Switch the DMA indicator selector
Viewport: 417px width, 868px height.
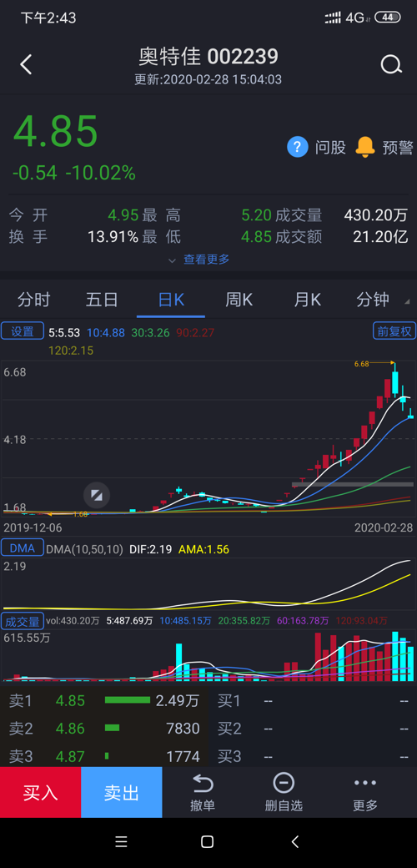(23, 548)
